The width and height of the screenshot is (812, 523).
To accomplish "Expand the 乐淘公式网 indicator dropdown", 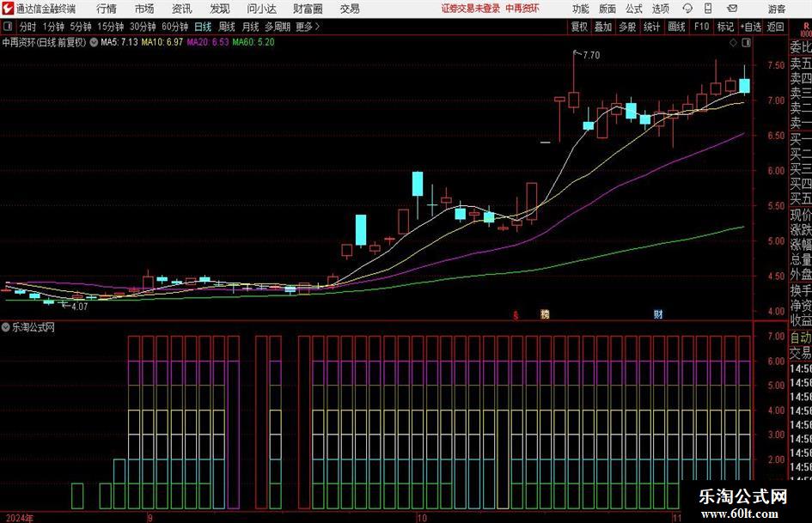I will [x=6, y=327].
